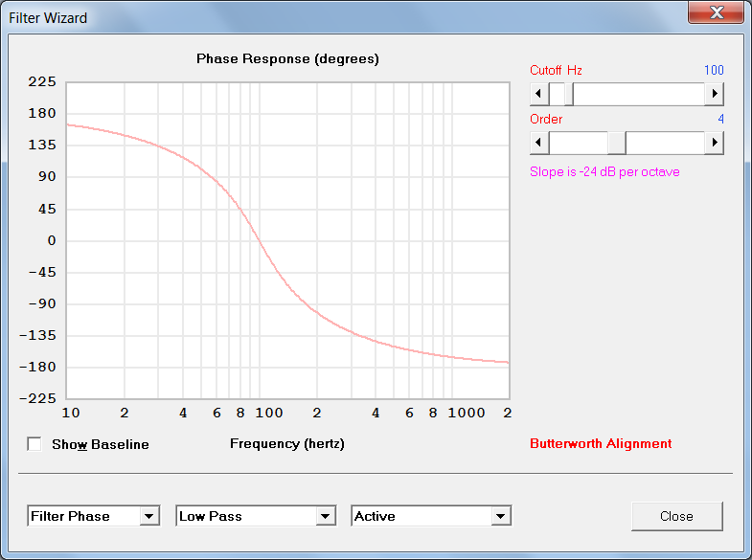752x560 pixels.
Task: Click the Cutoff value 100
Action: click(x=714, y=70)
